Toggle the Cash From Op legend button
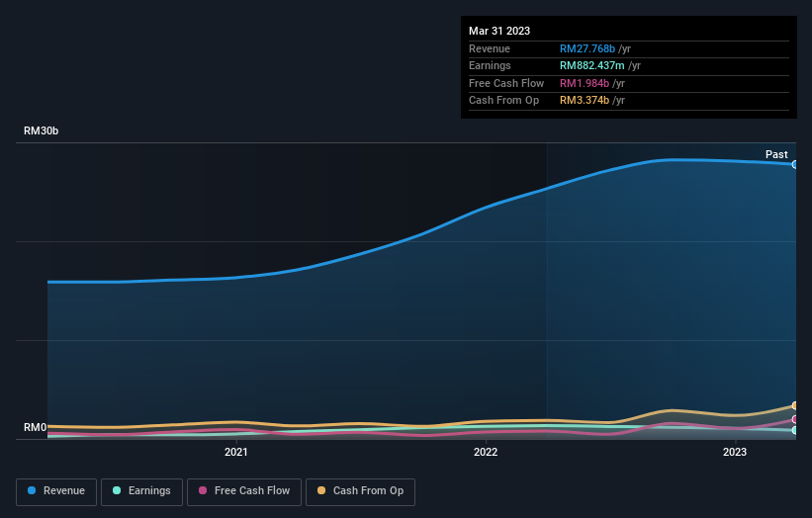Viewport: 812px width, 518px height. 360,491
